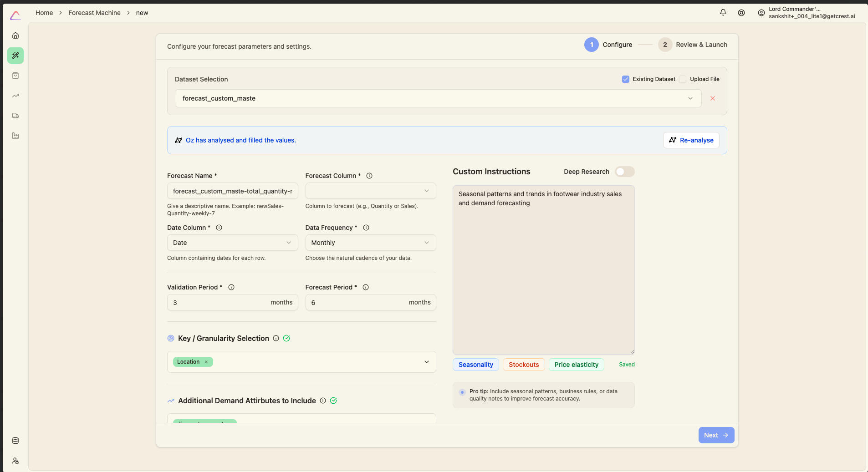The image size is (868, 472).
Task: Enable the Upload File checkbox
Action: coord(683,79)
